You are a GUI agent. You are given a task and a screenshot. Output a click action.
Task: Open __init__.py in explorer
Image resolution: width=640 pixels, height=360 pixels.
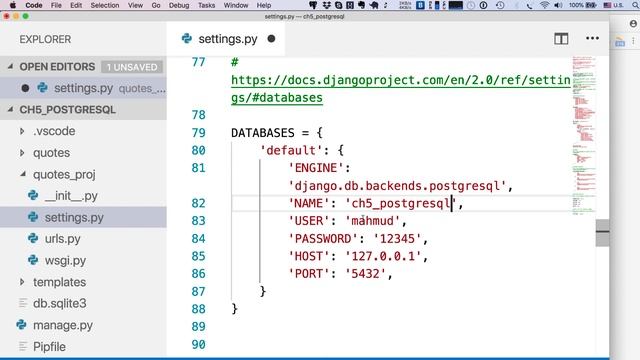(83, 196)
